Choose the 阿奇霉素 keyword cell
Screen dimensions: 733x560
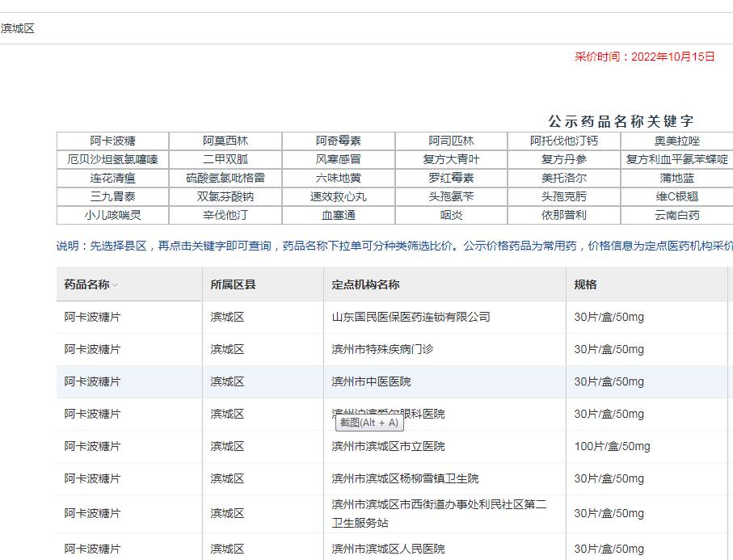[x=339, y=141]
